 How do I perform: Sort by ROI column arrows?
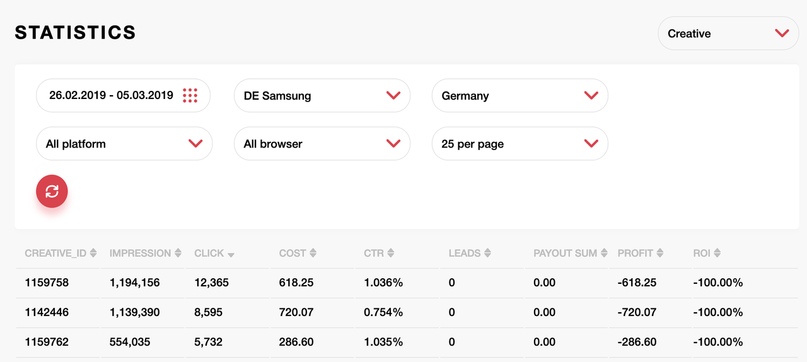(717, 253)
